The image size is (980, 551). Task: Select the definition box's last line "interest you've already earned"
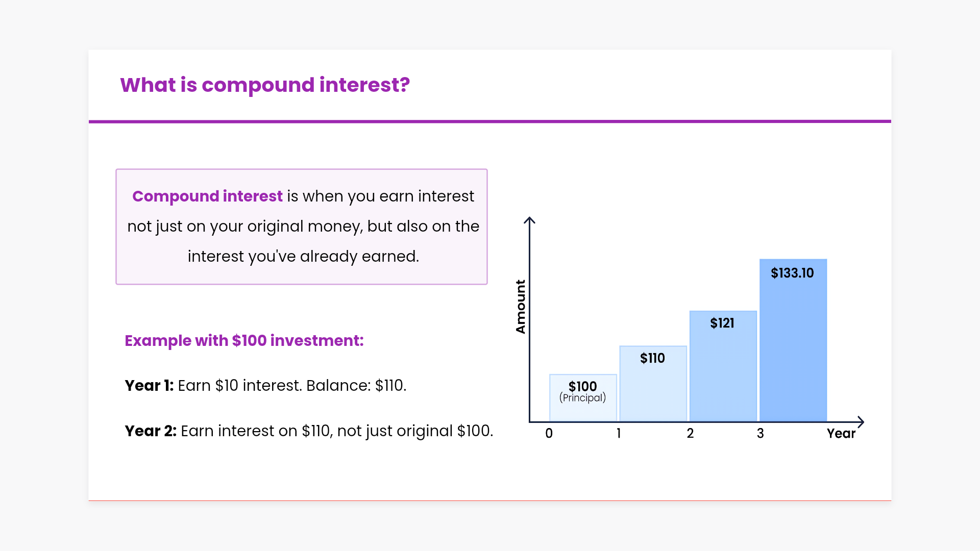pyautogui.click(x=303, y=256)
